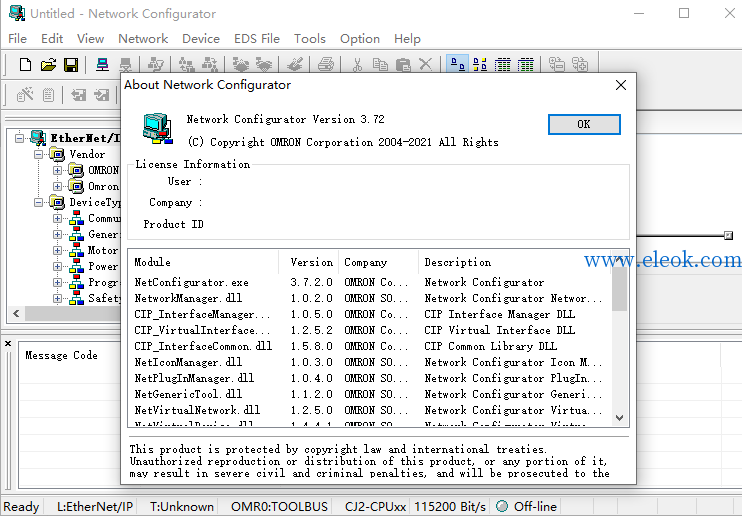
Task: Click the device add icon at toolbar end
Action: [580, 64]
